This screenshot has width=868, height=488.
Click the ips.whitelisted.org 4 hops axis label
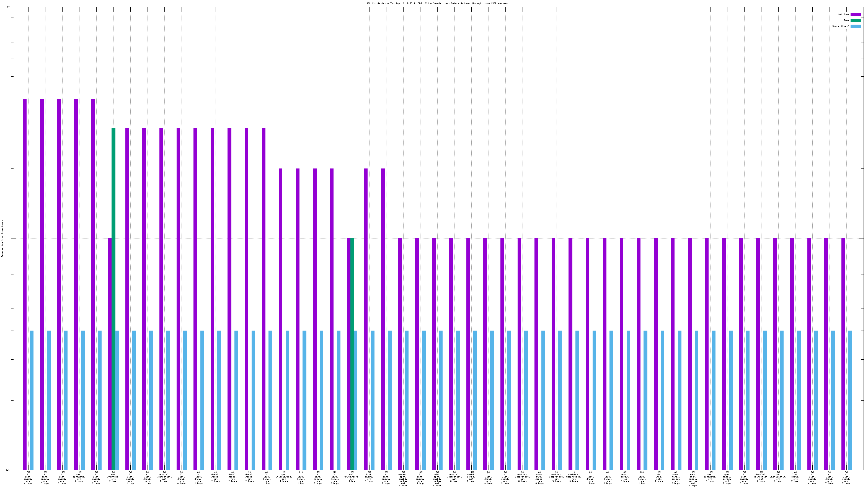coord(284,477)
